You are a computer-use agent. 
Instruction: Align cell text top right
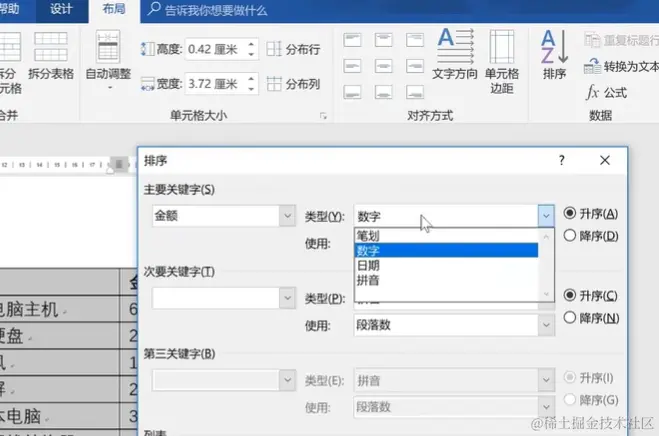click(x=415, y=40)
